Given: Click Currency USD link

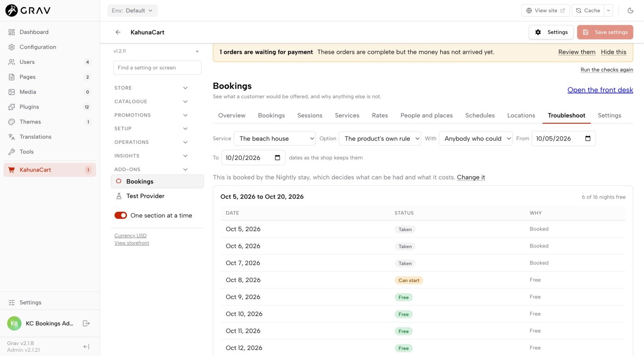Looking at the screenshot, I should click(x=131, y=236).
